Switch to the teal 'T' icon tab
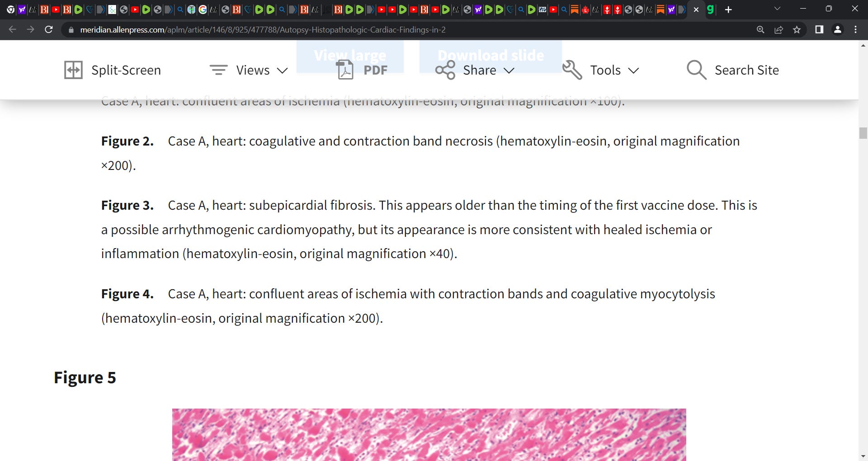868x461 pixels. click(191, 9)
